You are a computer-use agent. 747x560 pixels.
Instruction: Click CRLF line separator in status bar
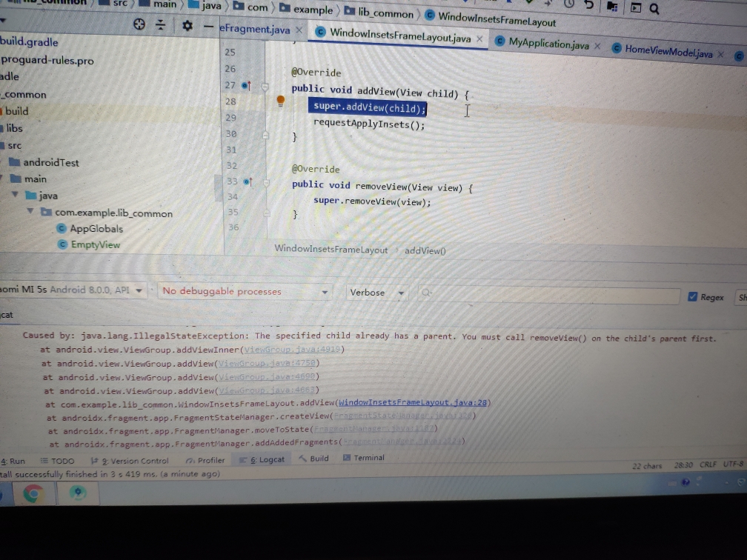708,464
